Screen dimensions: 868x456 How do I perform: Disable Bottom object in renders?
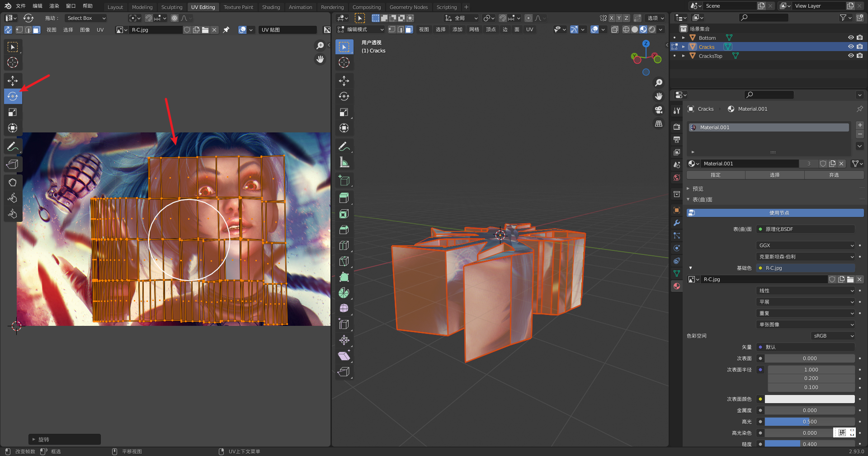860,38
